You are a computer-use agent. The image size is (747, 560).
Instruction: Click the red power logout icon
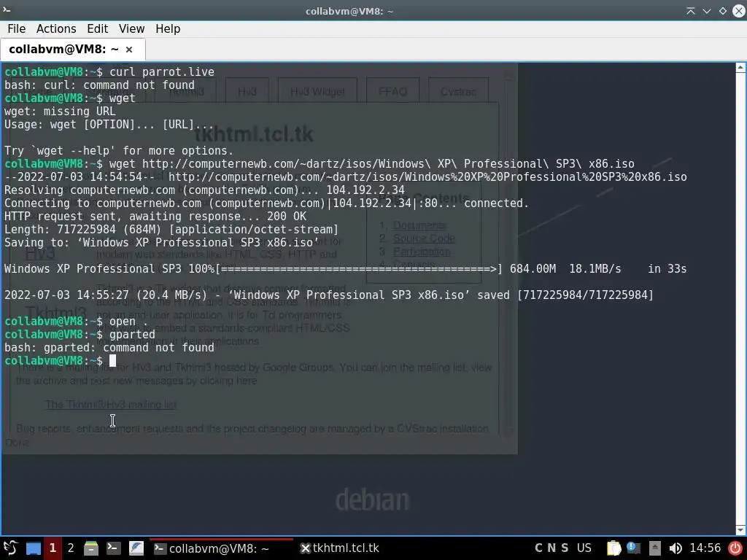click(735, 548)
